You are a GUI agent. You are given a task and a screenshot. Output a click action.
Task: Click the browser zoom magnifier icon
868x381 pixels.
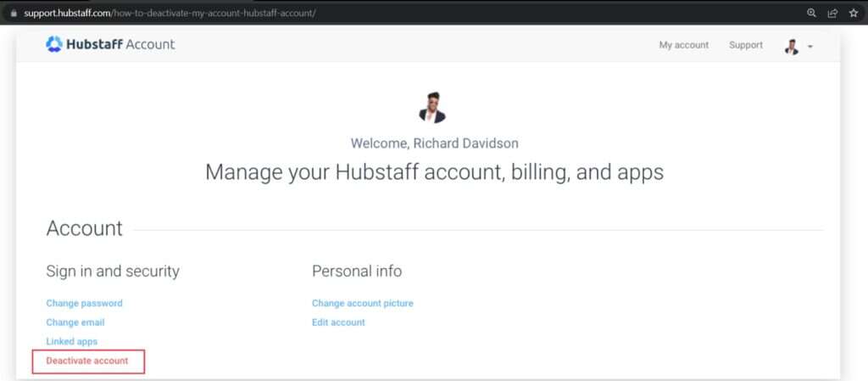[x=811, y=14]
